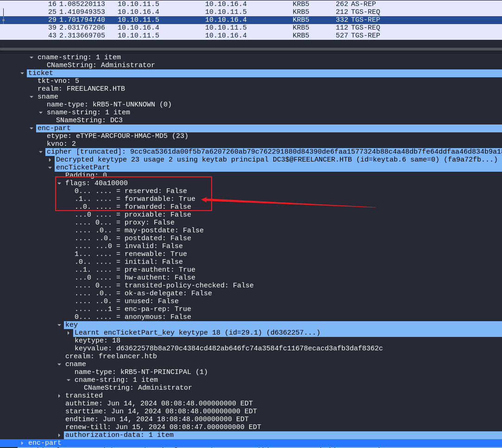
Task: Collapse the cipher [truncated] node
Action: (41, 152)
